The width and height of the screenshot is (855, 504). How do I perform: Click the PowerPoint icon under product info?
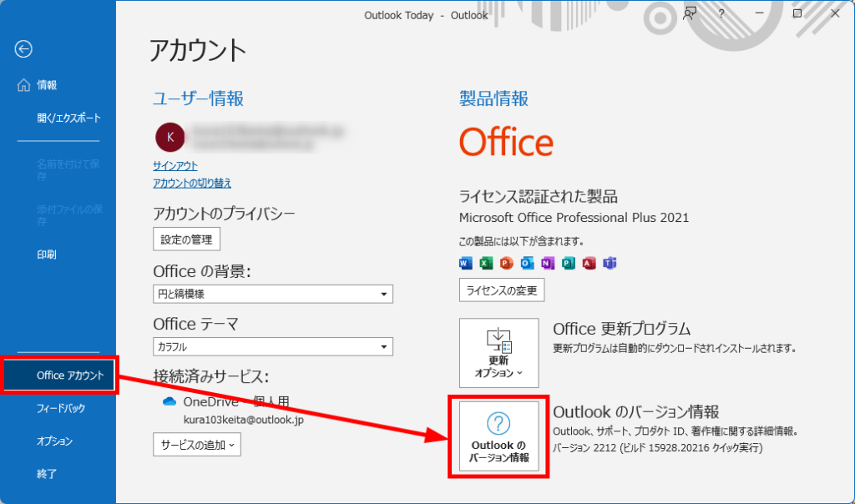pos(506,263)
